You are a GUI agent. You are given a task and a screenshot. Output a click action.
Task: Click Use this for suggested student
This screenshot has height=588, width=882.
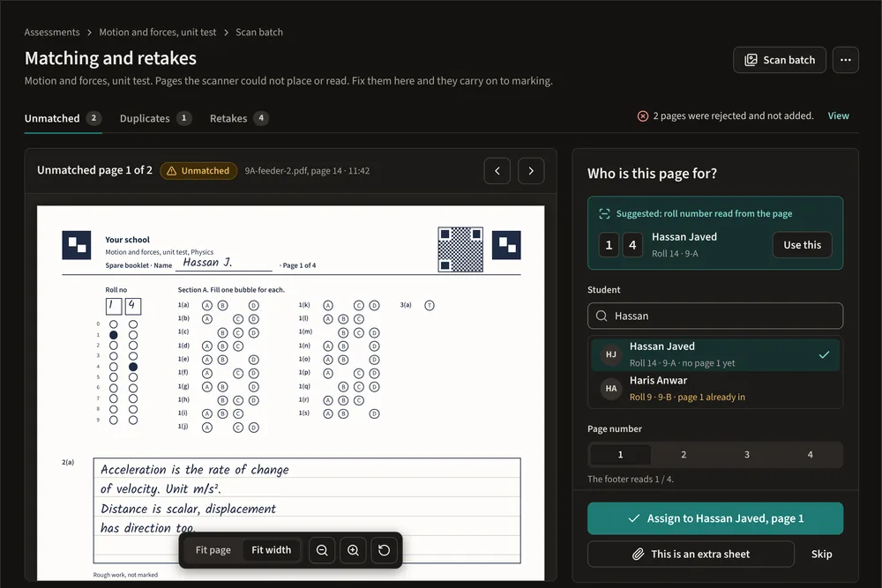[802, 245]
